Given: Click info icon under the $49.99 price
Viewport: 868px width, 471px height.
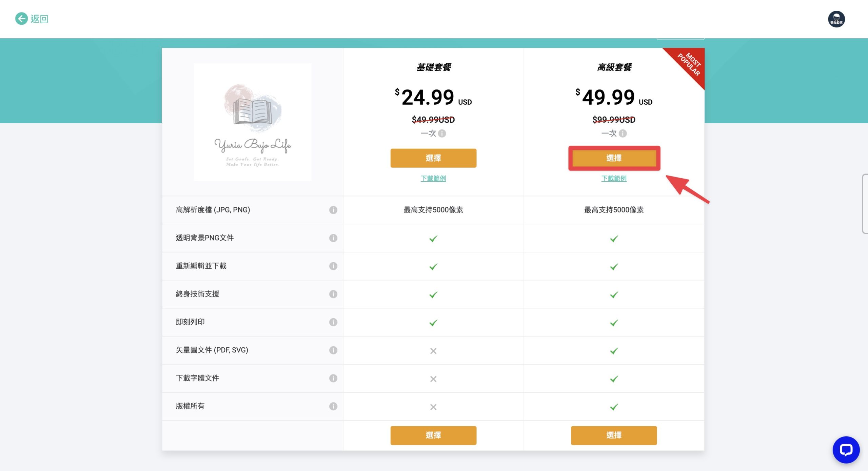Looking at the screenshot, I should (x=623, y=133).
